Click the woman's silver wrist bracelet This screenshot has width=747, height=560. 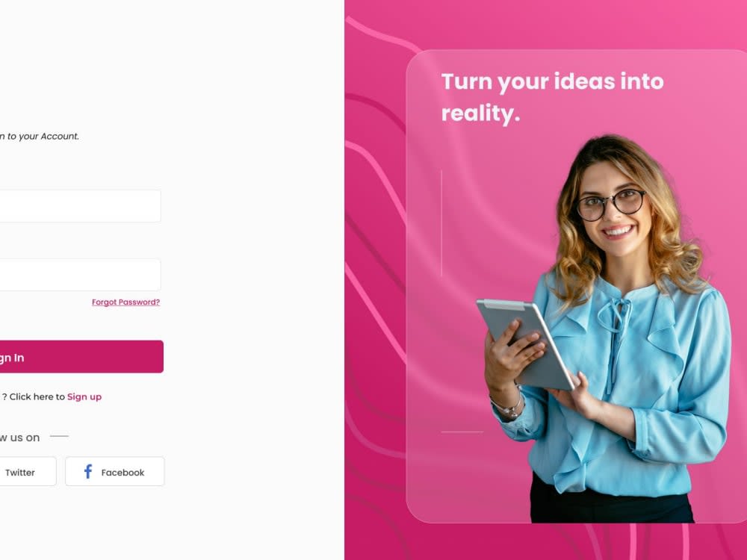pos(507,408)
